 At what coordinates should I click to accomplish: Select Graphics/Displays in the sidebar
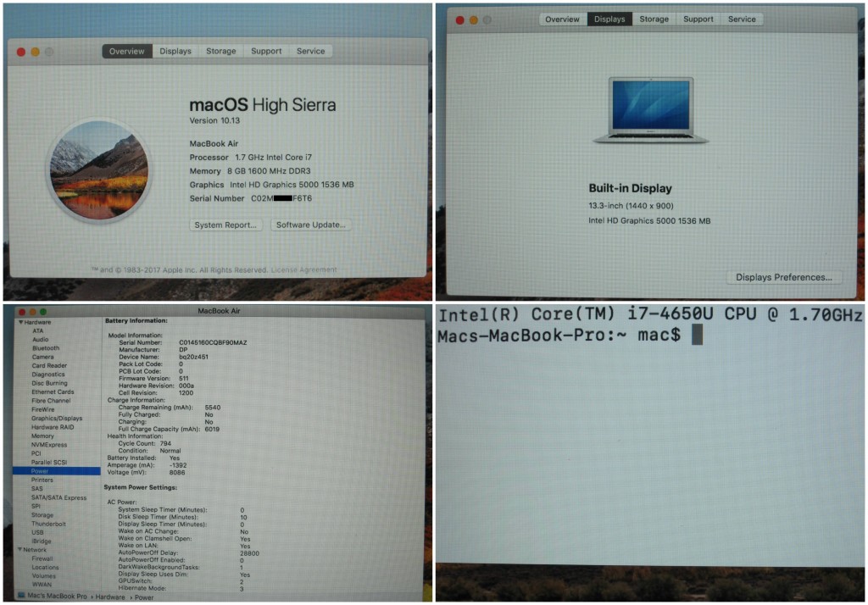click(x=57, y=419)
